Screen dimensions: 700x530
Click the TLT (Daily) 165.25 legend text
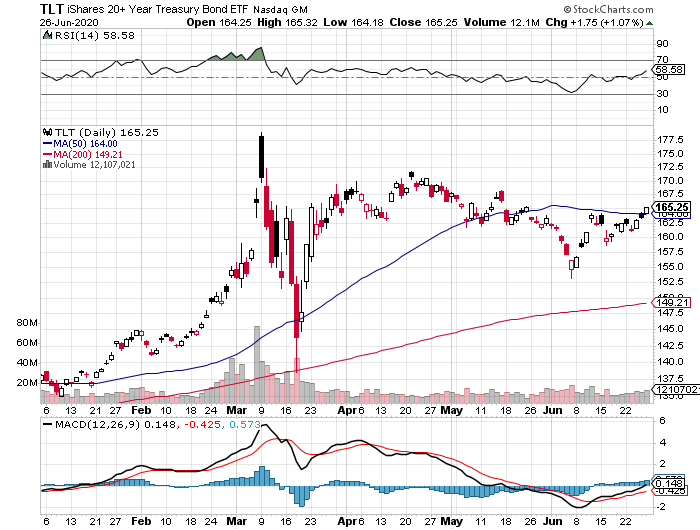pyautogui.click(x=107, y=133)
